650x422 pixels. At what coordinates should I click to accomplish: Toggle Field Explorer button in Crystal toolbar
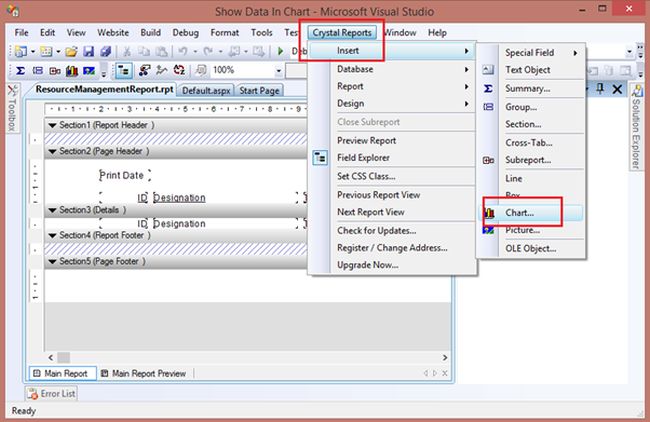124,71
